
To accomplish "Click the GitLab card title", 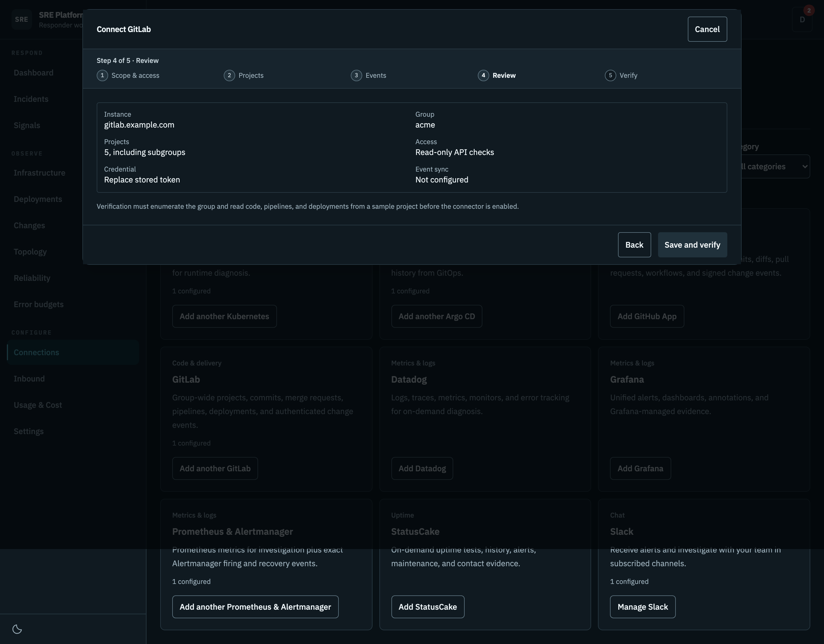I will point(186,380).
